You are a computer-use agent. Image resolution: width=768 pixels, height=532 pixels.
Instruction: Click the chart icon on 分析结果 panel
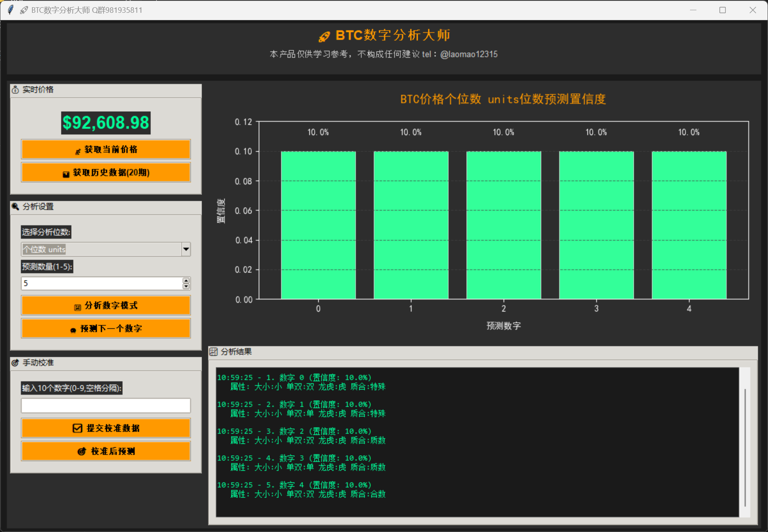pos(214,351)
